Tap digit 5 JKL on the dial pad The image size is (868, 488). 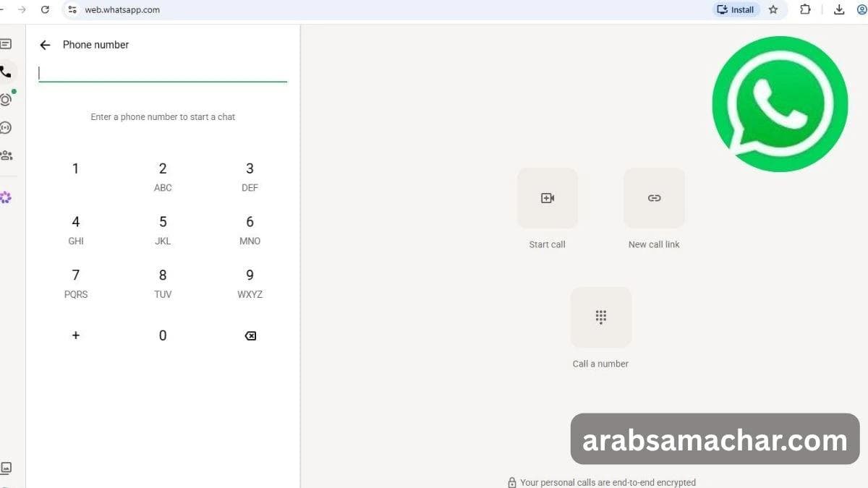(x=163, y=230)
